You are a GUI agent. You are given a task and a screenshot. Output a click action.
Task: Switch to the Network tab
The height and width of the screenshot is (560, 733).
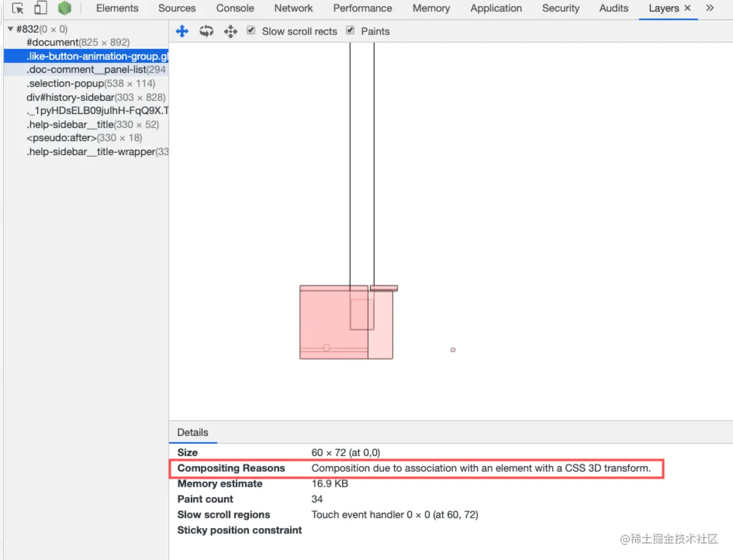pyautogui.click(x=294, y=8)
